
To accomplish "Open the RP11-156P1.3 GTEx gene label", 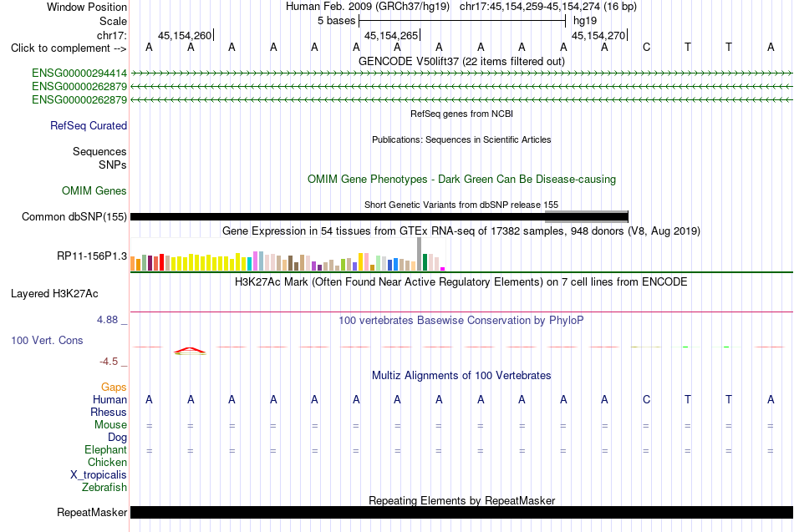I will pyautogui.click(x=92, y=256).
